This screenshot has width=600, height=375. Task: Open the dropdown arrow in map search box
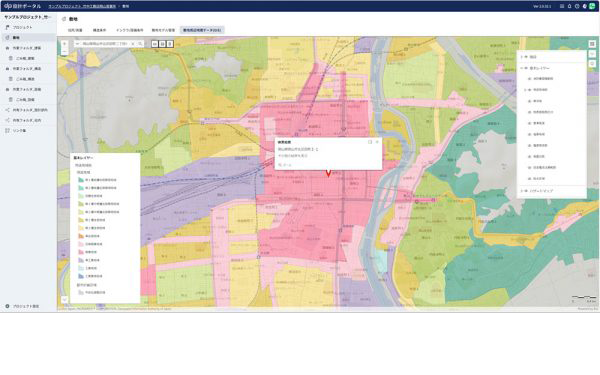pos(78,44)
